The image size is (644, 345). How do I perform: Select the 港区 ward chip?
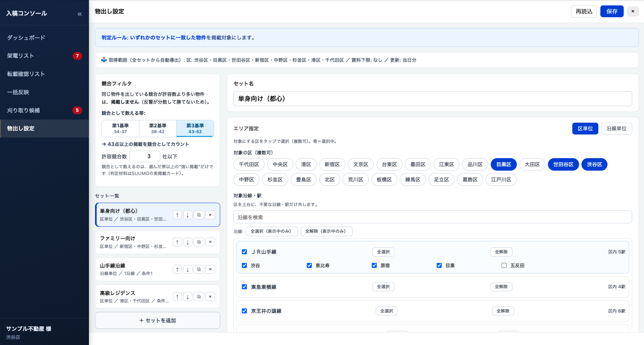[306, 165]
